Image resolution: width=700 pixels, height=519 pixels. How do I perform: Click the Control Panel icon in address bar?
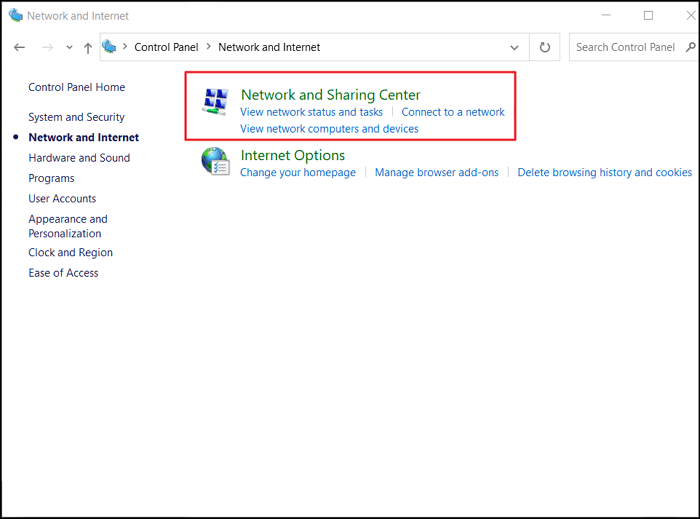[109, 46]
